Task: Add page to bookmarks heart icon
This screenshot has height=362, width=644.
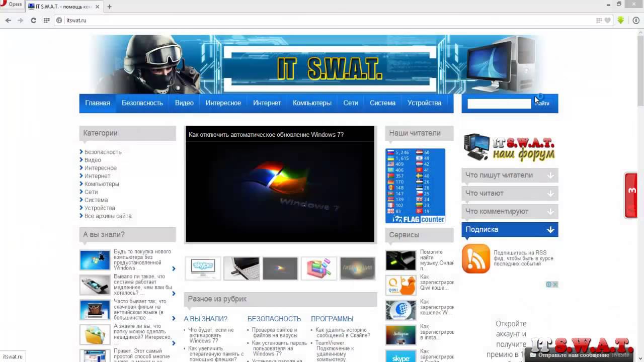Action: point(607,20)
